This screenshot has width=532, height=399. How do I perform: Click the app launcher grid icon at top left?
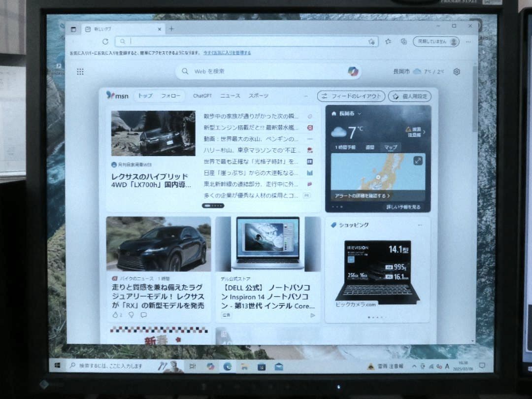pos(80,71)
